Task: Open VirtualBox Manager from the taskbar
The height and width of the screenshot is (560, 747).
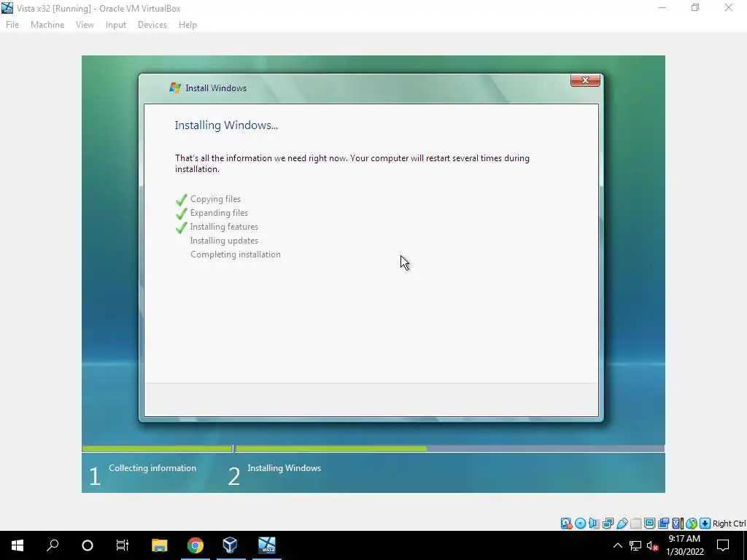Action: [x=230, y=545]
